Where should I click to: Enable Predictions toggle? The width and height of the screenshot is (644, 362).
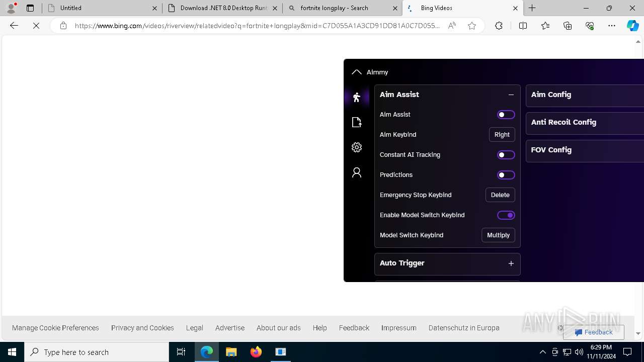(506, 175)
